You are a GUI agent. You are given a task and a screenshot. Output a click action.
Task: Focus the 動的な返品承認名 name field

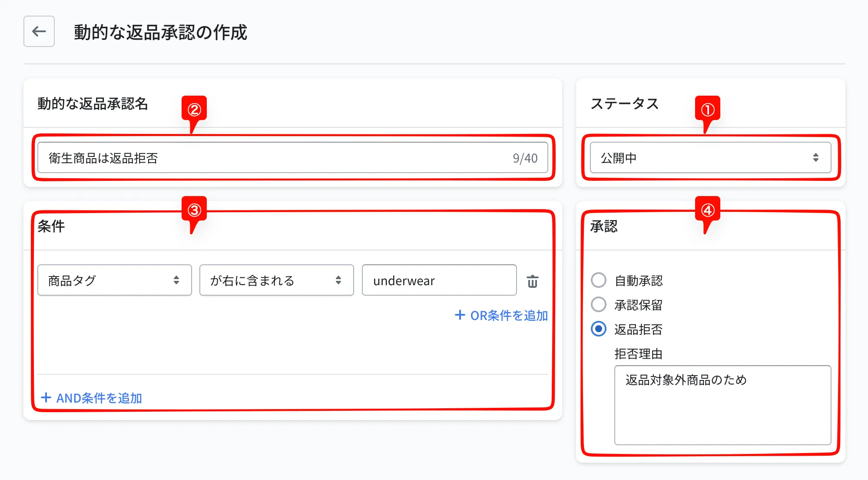pos(292,157)
